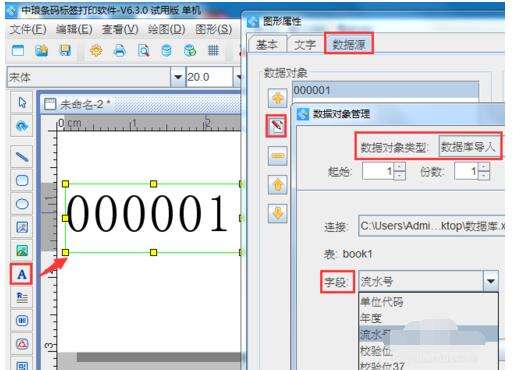This screenshot has width=513, height=370.
Task: Select the line drawing tool
Action: pyautogui.click(x=22, y=156)
